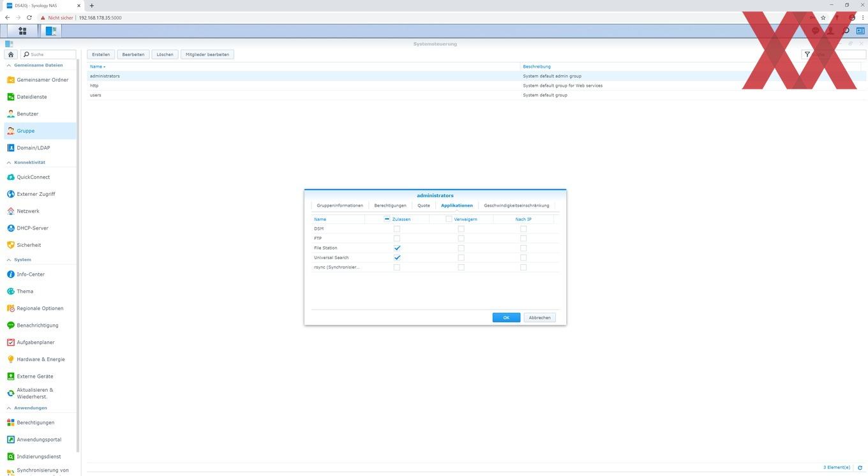Open Domain/LDAP icon in sidebar
868x476 pixels.
pyautogui.click(x=11, y=147)
